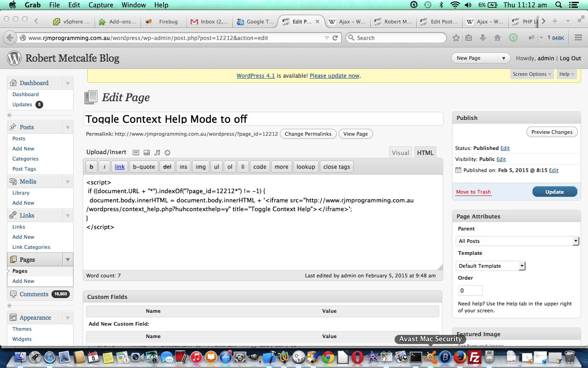Switch to the Inbox Gmail tab
Viewport: 588px width, 368px height.
pos(209,22)
